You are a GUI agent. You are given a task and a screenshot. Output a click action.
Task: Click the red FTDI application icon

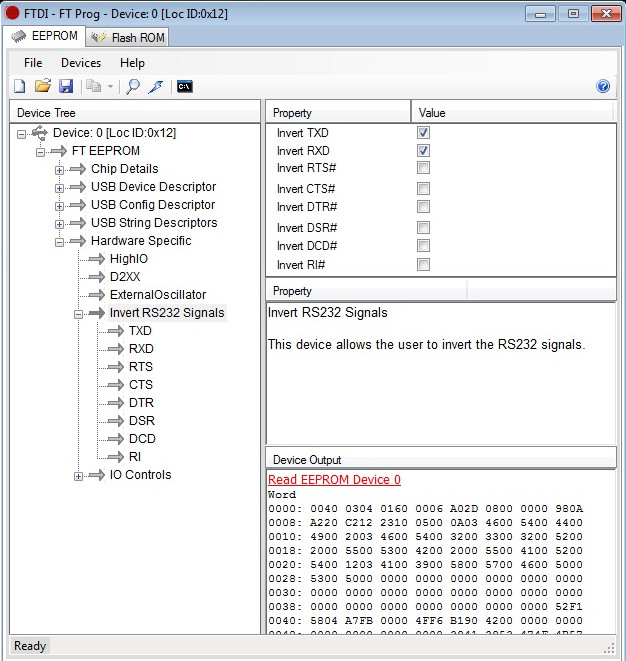click(12, 13)
